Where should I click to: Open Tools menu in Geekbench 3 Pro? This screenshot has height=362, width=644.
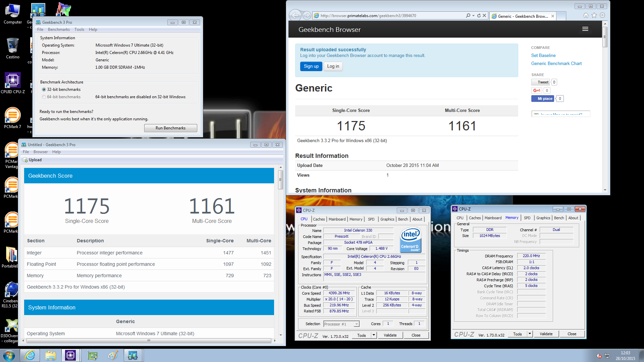tap(79, 29)
